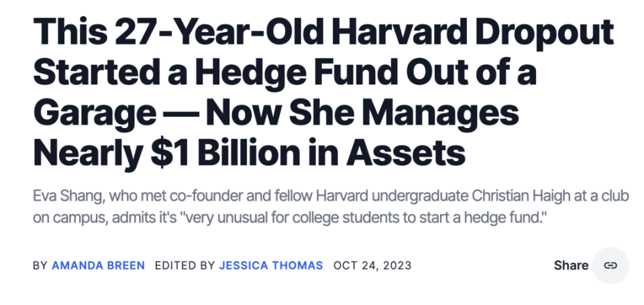
Task: Click the "EDITED BY" byline label
Action: [185, 265]
